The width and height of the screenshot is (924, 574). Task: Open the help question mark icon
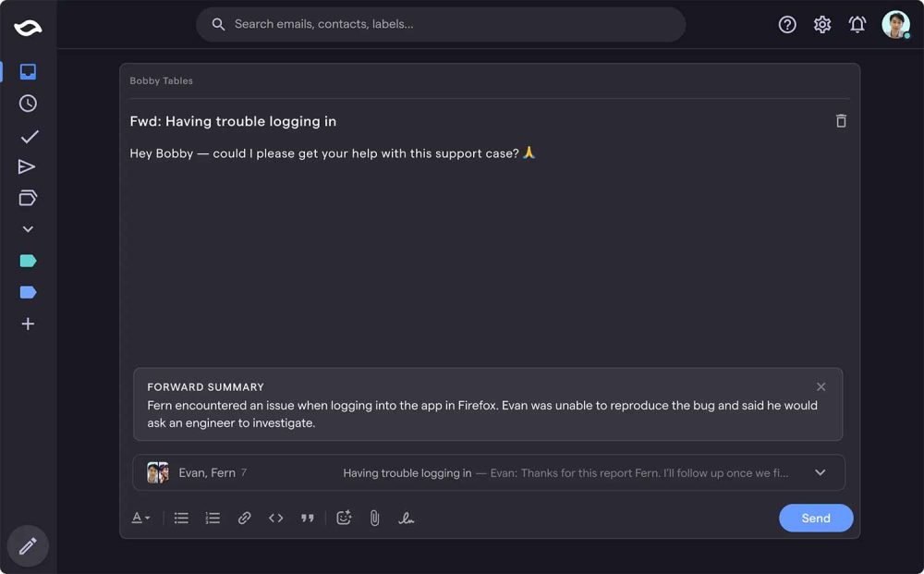(787, 25)
